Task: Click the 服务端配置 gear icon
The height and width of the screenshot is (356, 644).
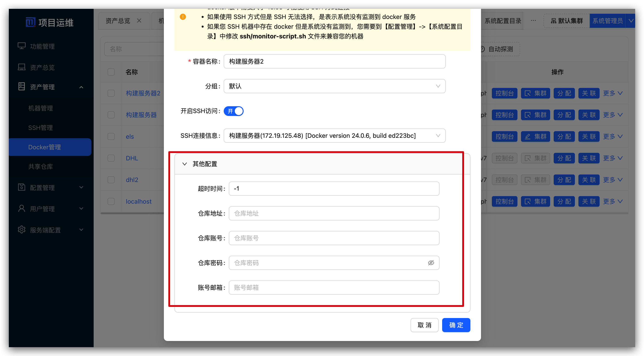Action: coord(21,230)
